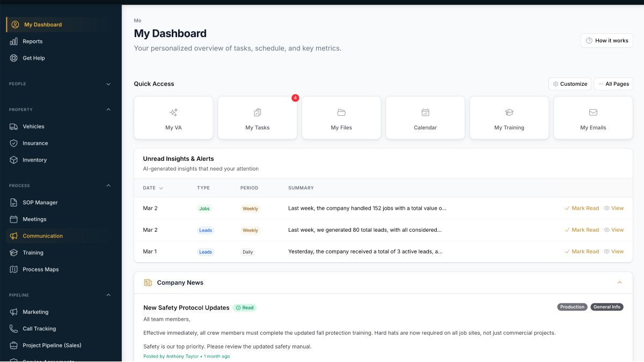Screen dimensions: 644x362
Task: Open the My Files folder icon
Action: pyautogui.click(x=341, y=113)
